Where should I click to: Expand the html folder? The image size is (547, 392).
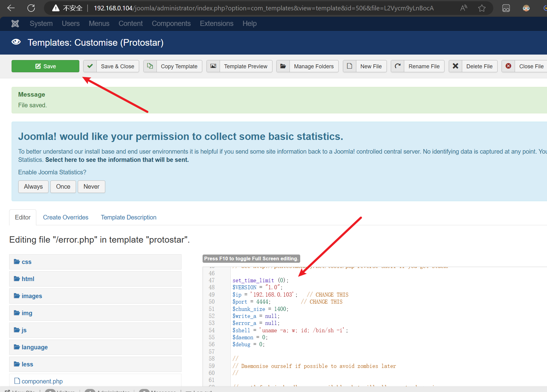click(95, 279)
